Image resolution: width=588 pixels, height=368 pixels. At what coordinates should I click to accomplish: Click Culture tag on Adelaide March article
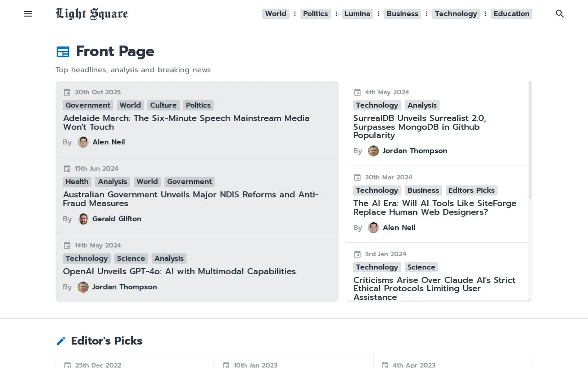pyautogui.click(x=164, y=105)
